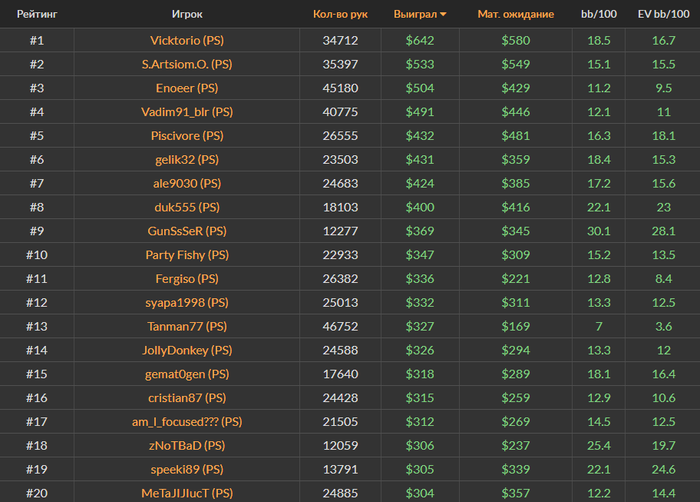700x502 pixels.
Task: Click winnings value $400
Action: point(420,207)
